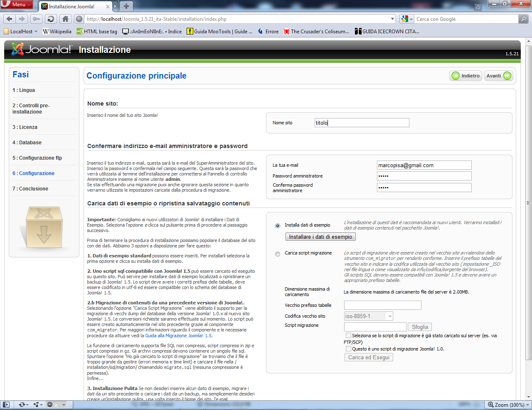The height and width of the screenshot is (410, 532).
Task: Open The Crusader's Coliseum bookmark
Action: [317, 31]
